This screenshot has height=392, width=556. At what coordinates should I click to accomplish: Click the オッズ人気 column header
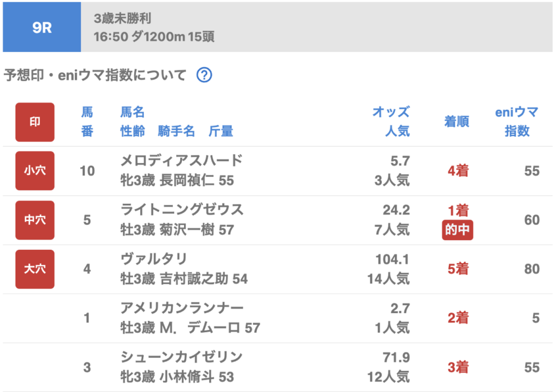click(x=390, y=122)
